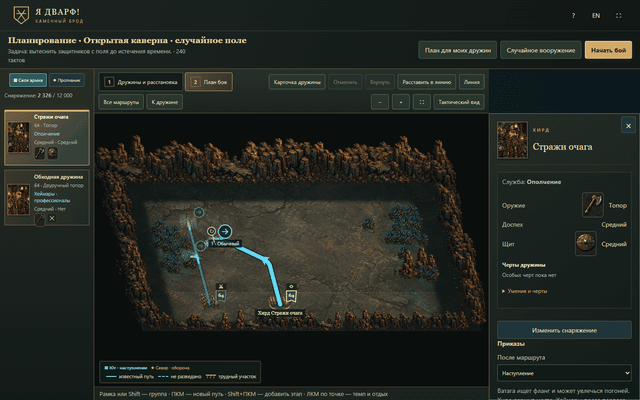Open help via the question mark icon
Image resolution: width=640 pixels, height=400 pixels.
573,16
